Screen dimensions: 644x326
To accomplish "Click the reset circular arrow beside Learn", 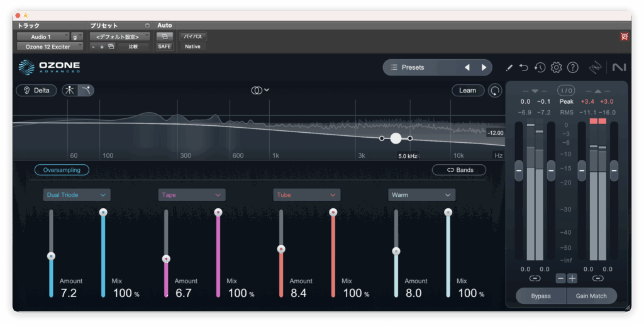I will (495, 91).
